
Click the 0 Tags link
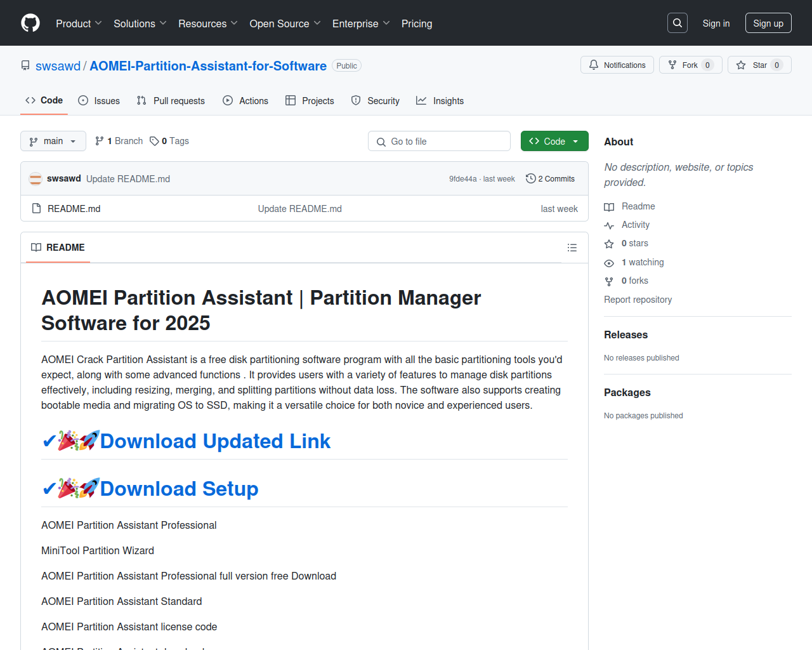pyautogui.click(x=169, y=141)
